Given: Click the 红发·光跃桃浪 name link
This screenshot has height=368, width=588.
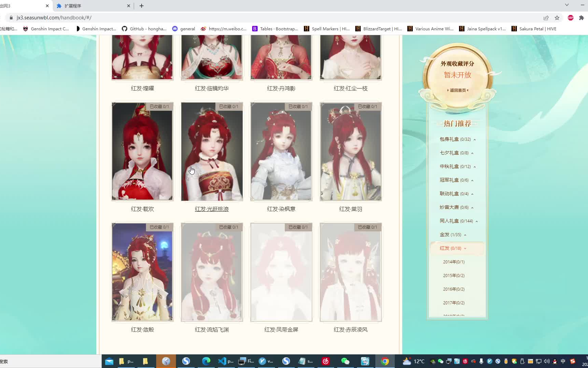Looking at the screenshot, I should click(212, 209).
